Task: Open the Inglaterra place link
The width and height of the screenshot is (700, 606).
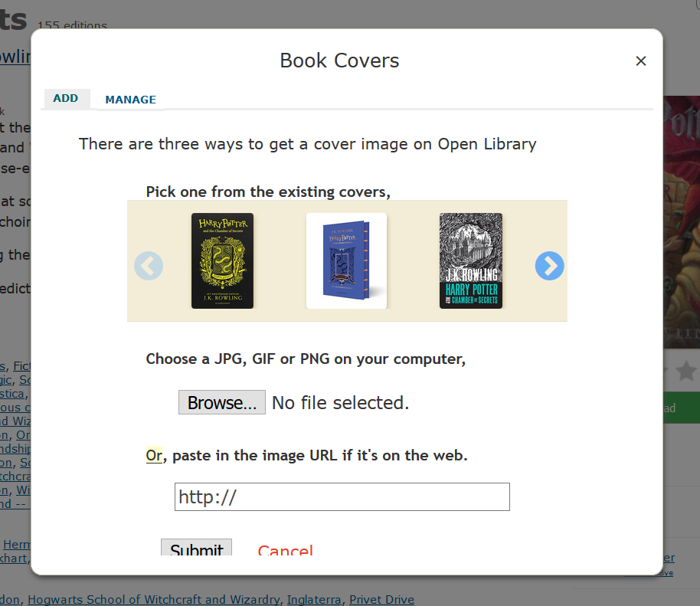Action: click(x=314, y=599)
